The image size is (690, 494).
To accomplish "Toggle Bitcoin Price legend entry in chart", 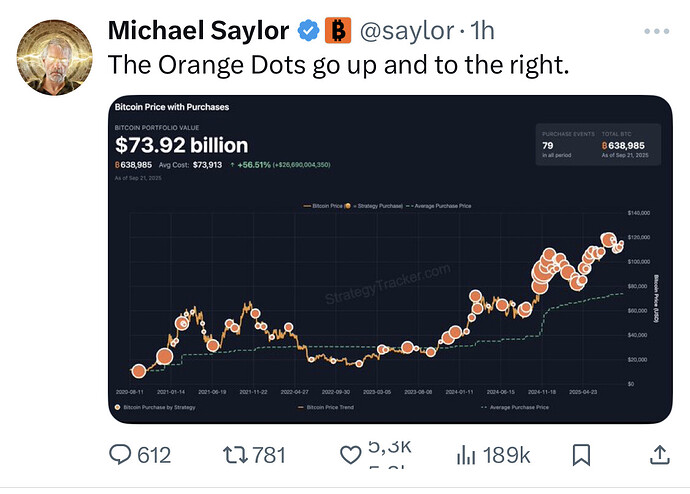I will (322, 205).
